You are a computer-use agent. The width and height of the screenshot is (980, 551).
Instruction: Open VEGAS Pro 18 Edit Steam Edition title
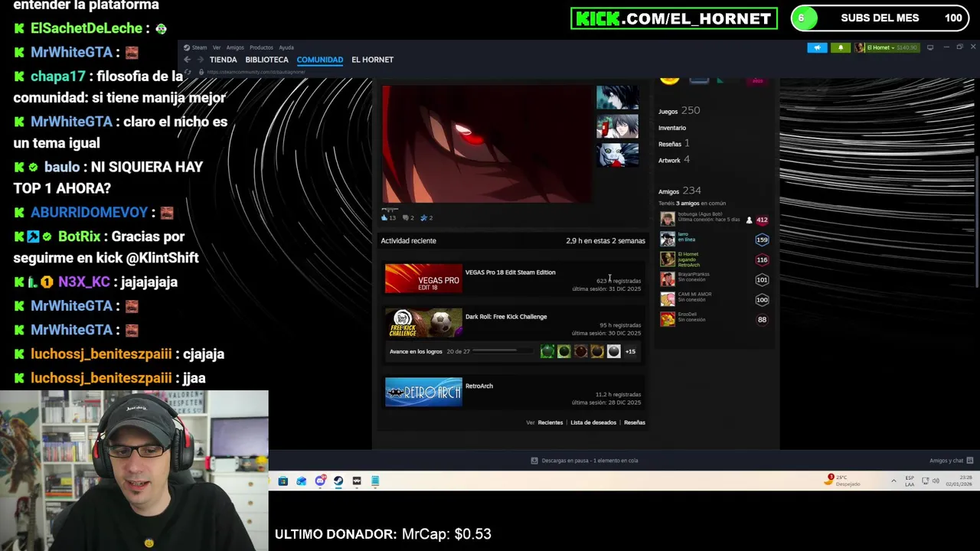[510, 272]
